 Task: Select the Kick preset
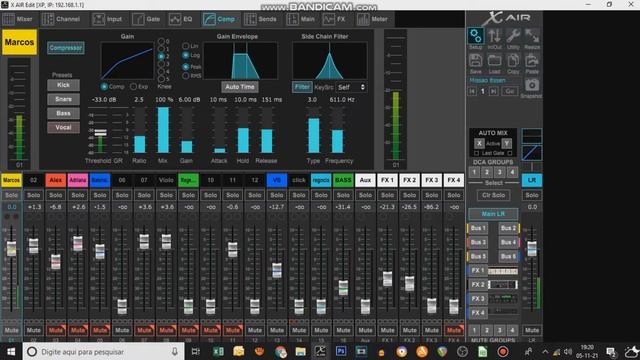point(63,85)
